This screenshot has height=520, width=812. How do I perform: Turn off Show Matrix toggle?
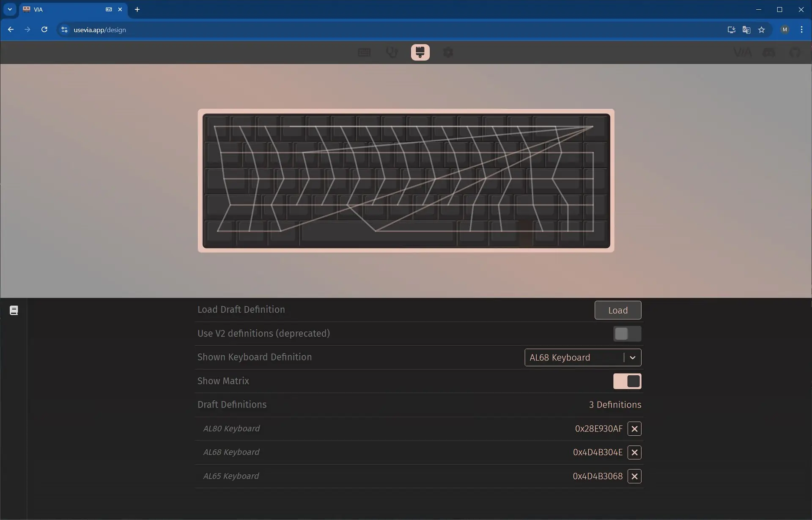(x=627, y=381)
